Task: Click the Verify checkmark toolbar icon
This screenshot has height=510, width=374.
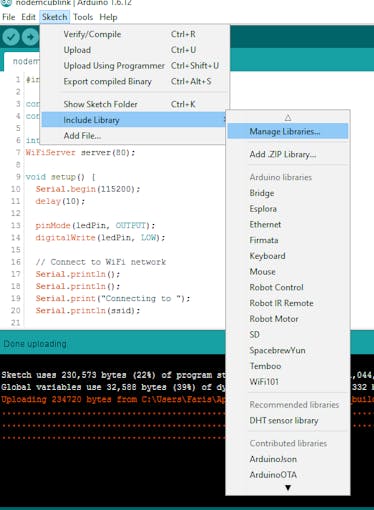Action: coord(11,37)
